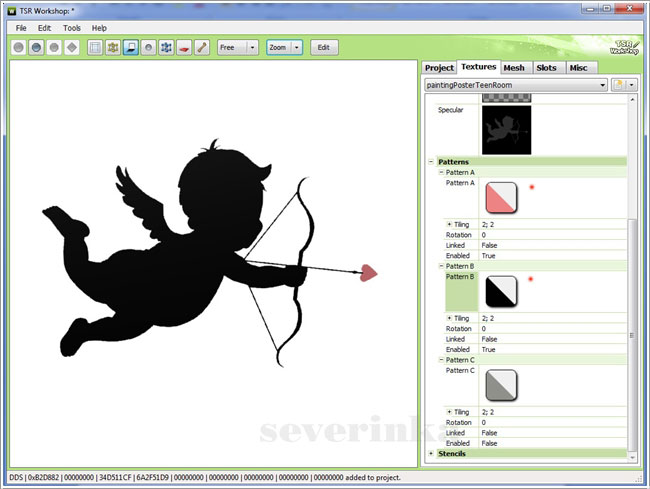This screenshot has width=650, height=489.
Task: Expand the Pattern A Tiling property
Action: [x=449, y=224]
